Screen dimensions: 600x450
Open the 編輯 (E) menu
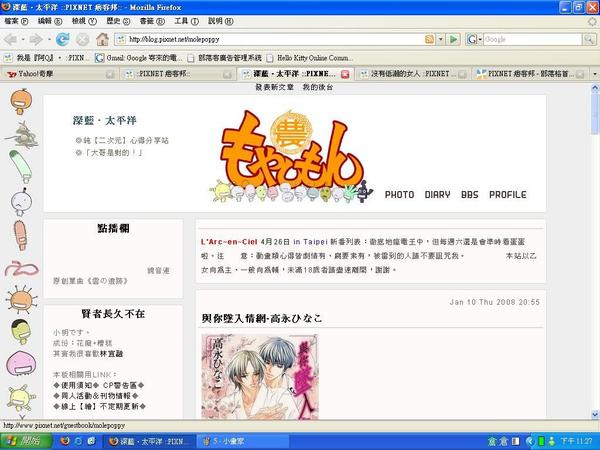(x=50, y=21)
